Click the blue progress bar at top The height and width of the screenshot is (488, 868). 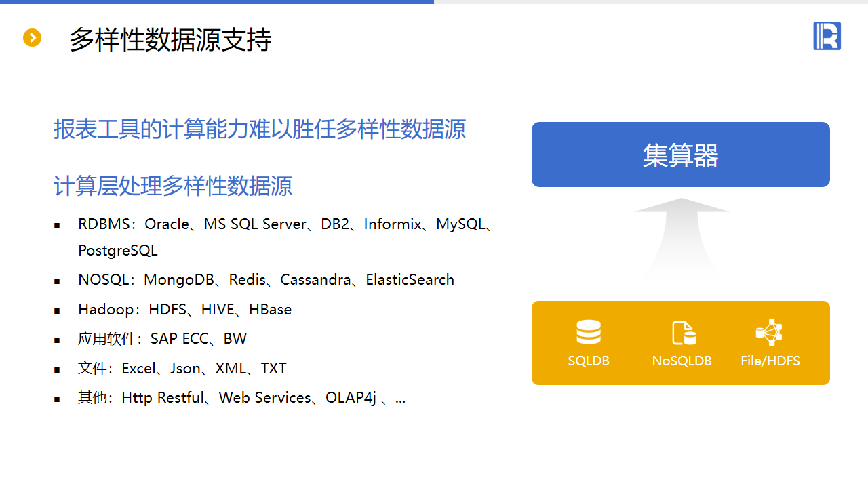(217, 2)
